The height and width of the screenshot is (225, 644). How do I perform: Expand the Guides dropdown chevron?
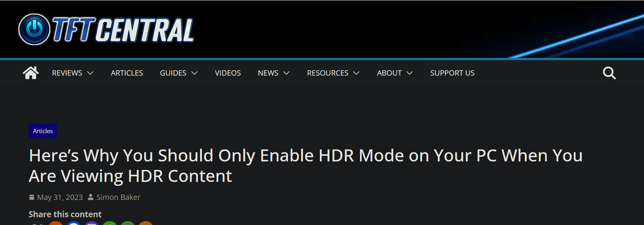pos(195,73)
